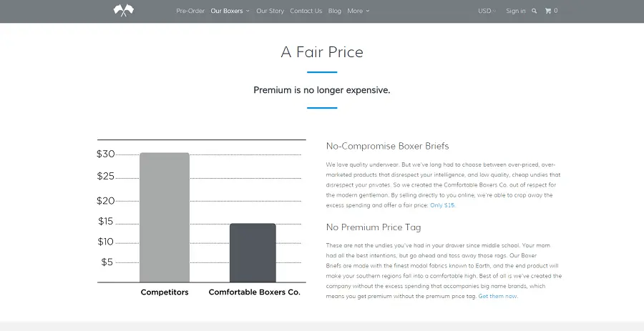The width and height of the screenshot is (644, 331).
Task: Visit the Blog page
Action: [335, 11]
